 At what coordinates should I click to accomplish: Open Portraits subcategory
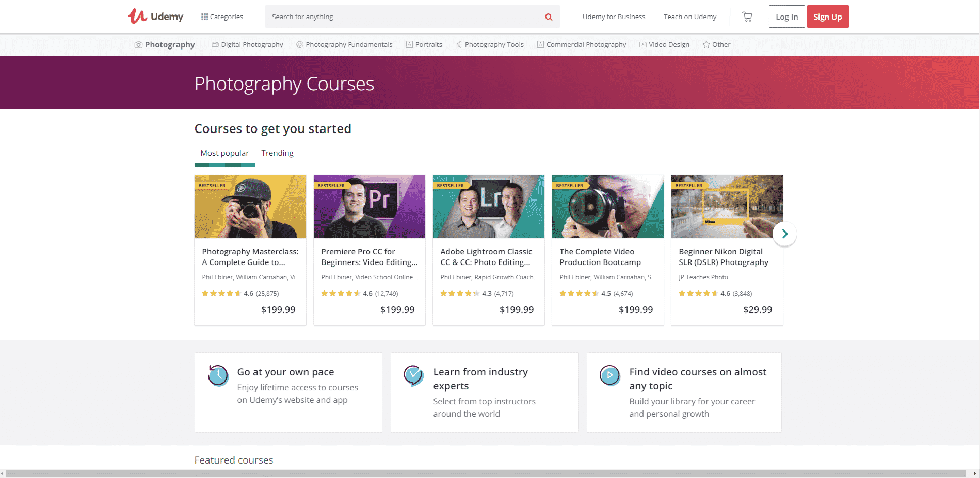coord(424,45)
